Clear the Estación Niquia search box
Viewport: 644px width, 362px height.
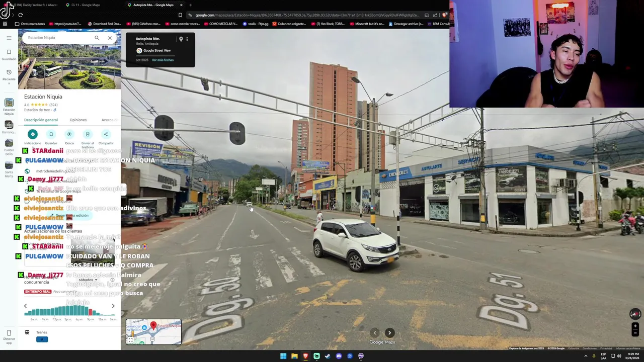(110, 38)
